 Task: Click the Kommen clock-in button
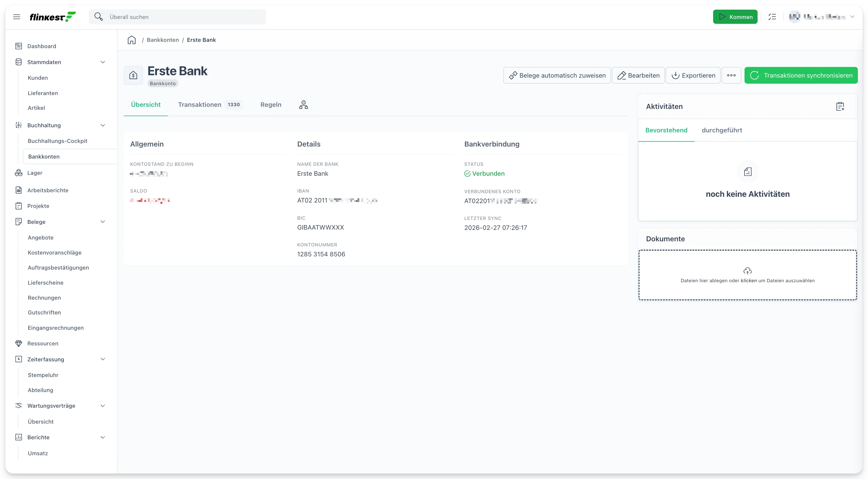[x=735, y=17]
